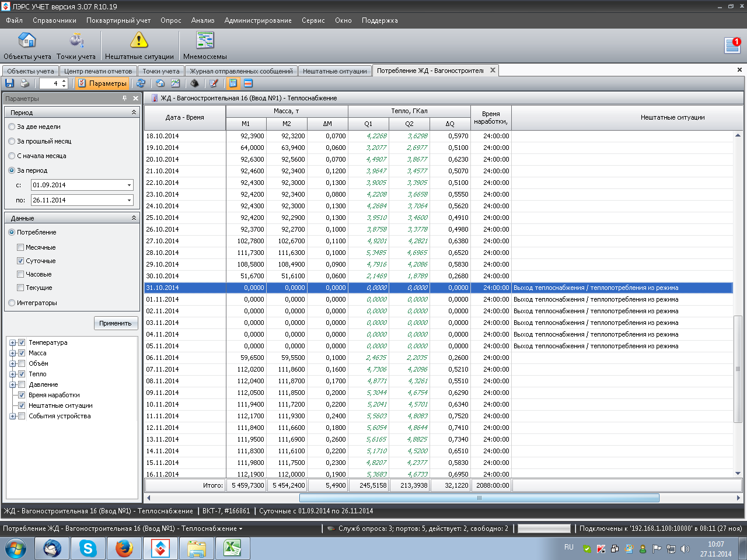Open Нештатные ситуации warning triangle icon
This screenshot has height=560, width=747.
139,46
